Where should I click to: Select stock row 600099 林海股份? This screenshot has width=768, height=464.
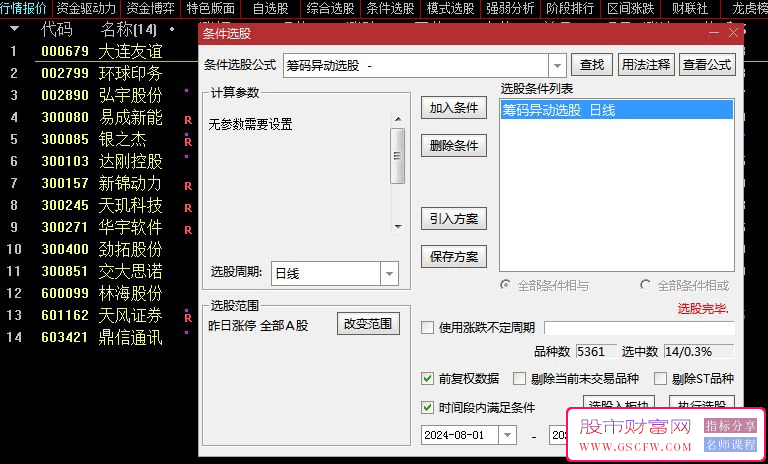coord(98,293)
